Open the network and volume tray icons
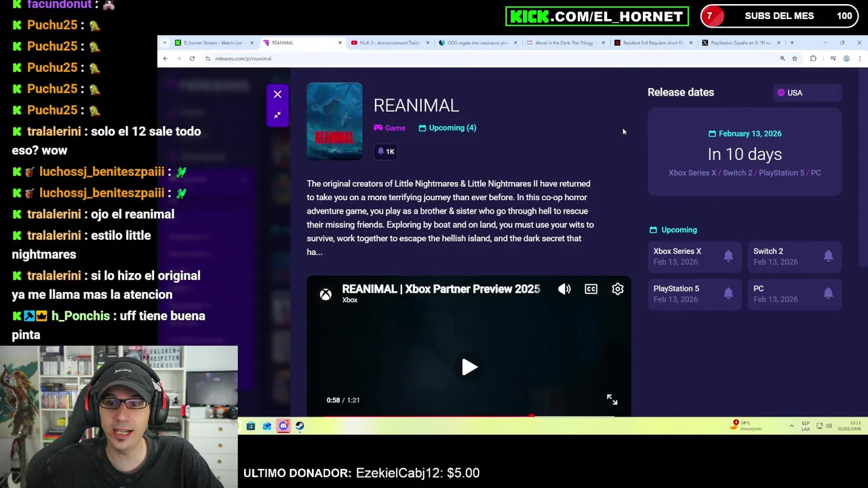 pyautogui.click(x=824, y=426)
